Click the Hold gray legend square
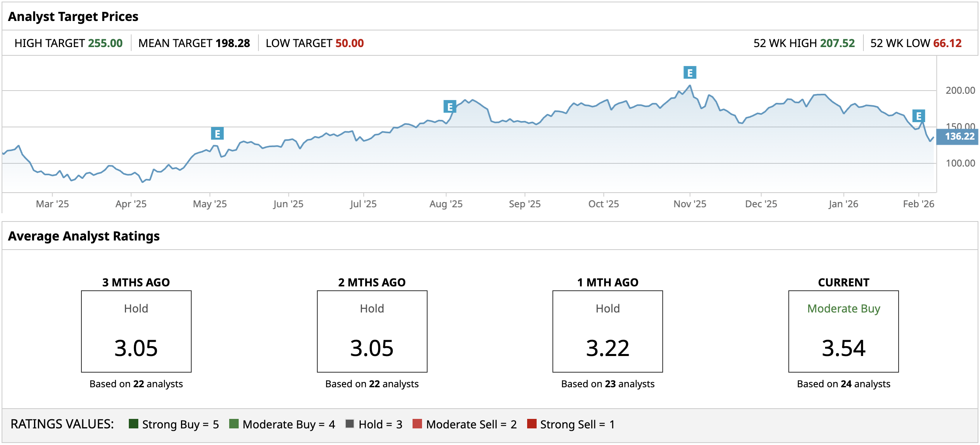Screen dimensions: 980x445 [x=350, y=424]
